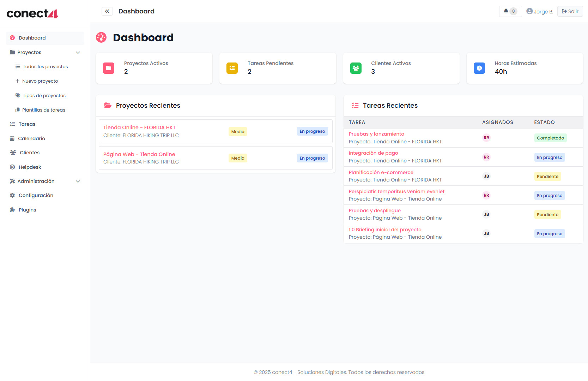The height and width of the screenshot is (381, 588).
Task: Open the Tienda Online - FLORIDA HKT project
Action: pyautogui.click(x=139, y=127)
